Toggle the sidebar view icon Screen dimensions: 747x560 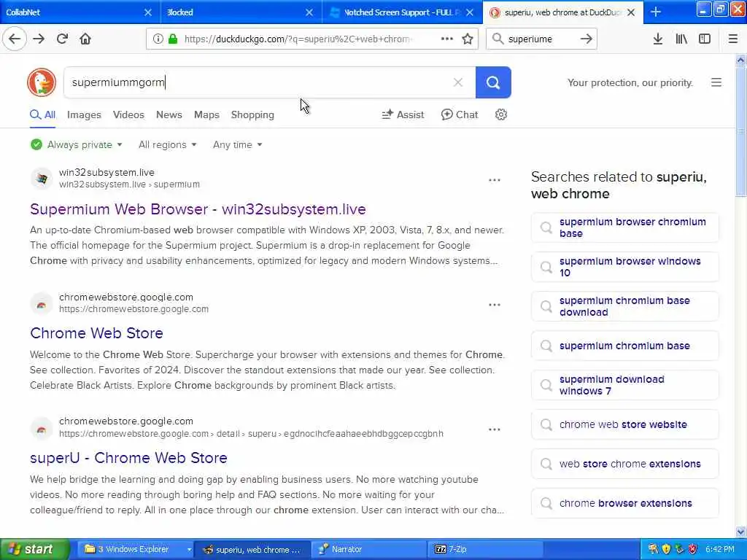point(705,39)
